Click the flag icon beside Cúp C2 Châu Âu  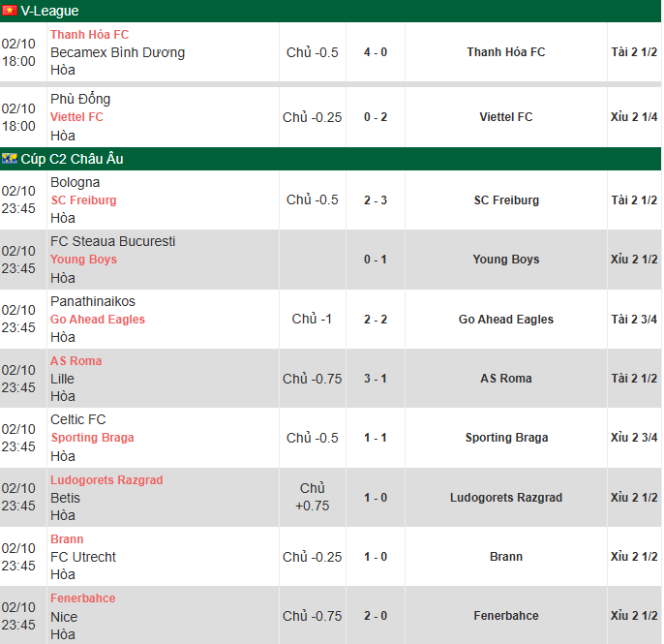pos(10,159)
